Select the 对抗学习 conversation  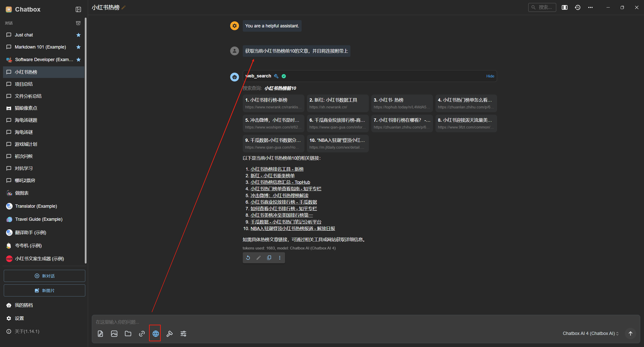[44, 168]
